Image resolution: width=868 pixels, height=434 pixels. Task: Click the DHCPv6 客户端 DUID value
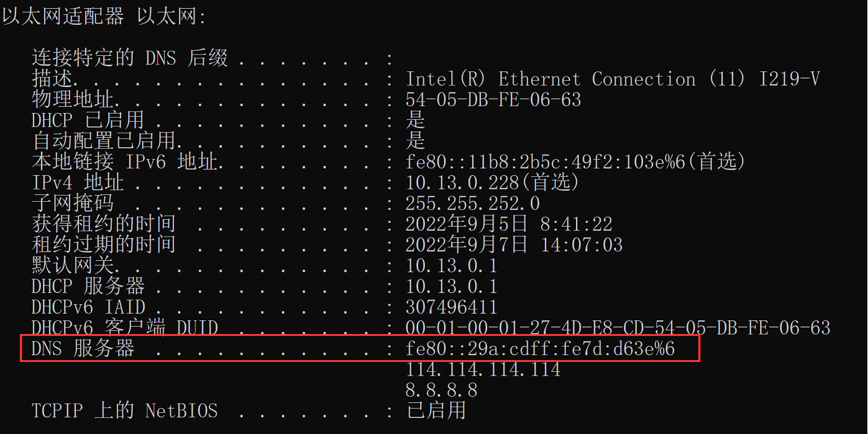pyautogui.click(x=618, y=328)
